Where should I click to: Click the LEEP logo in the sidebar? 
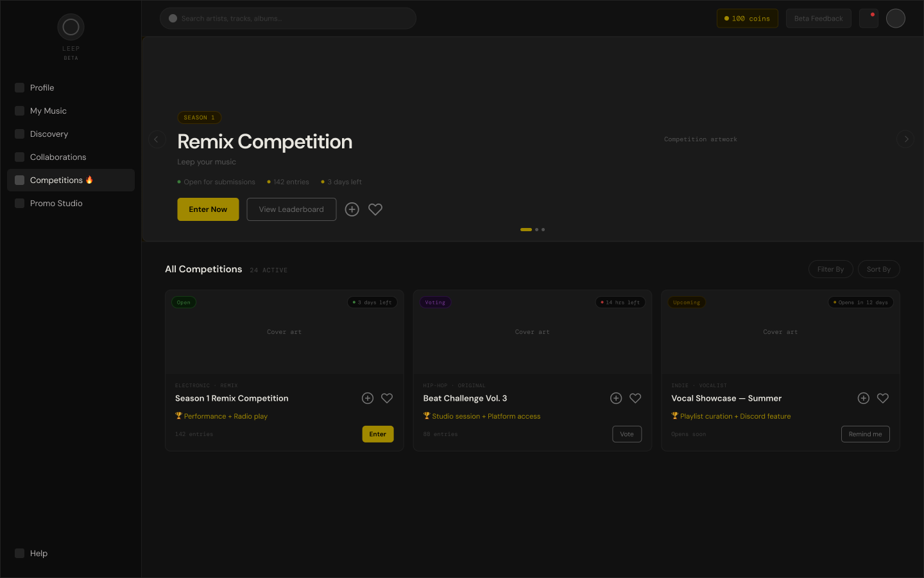tap(71, 27)
